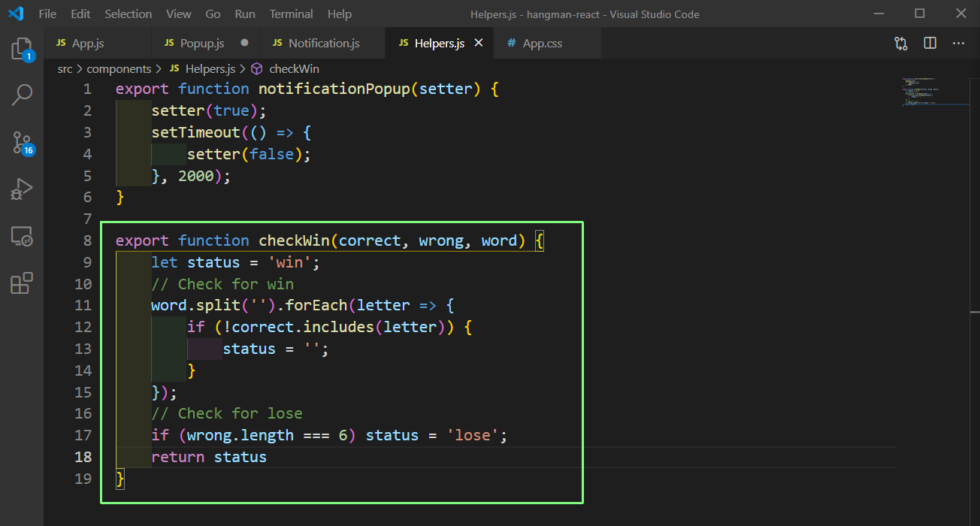This screenshot has height=526, width=980.
Task: Open the Explorer view in activity bar
Action: point(22,50)
